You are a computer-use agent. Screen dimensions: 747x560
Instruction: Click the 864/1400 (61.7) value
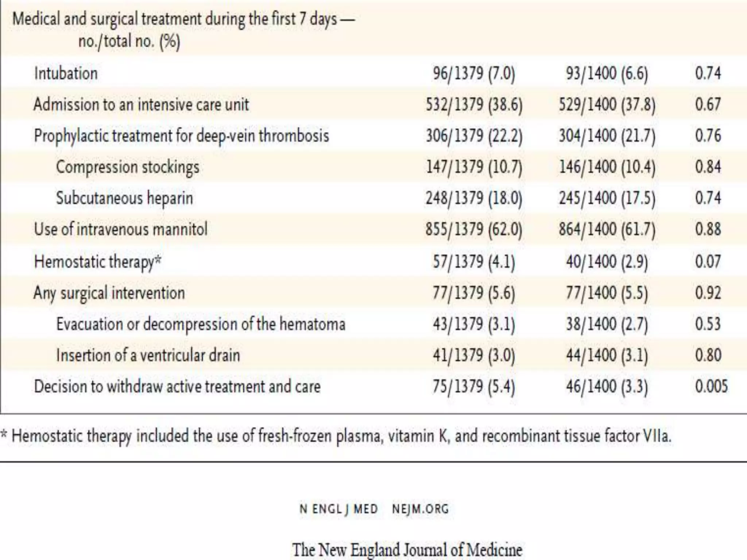click(607, 230)
